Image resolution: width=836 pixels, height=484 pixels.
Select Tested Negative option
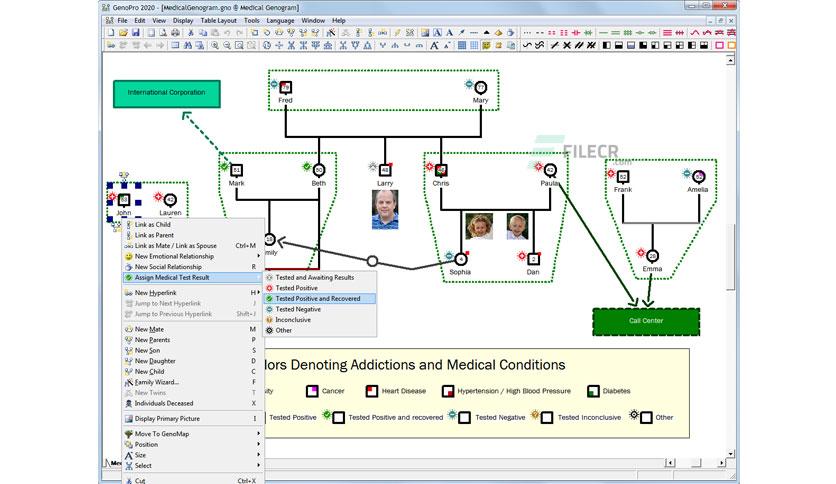320,309
